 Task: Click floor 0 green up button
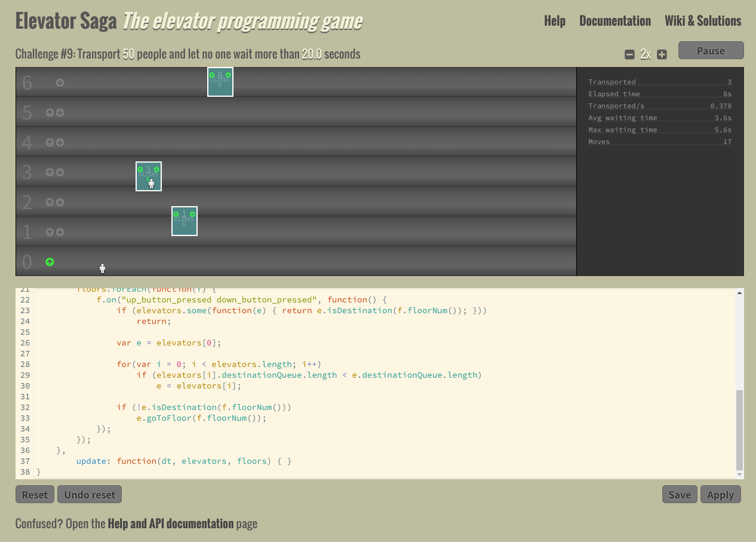(x=50, y=262)
